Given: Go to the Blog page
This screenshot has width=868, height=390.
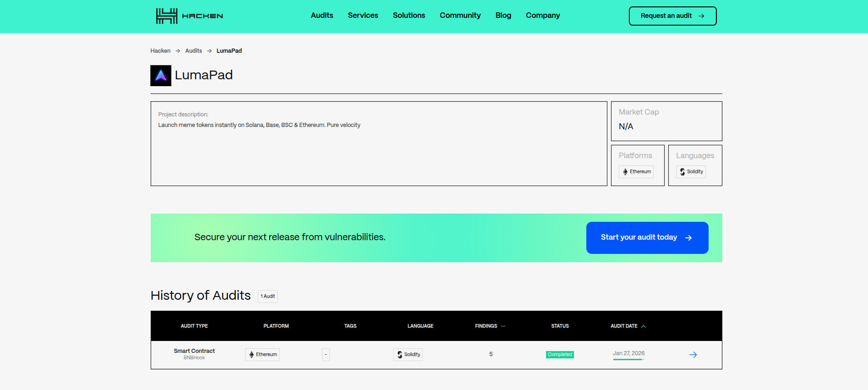Looking at the screenshot, I should coord(503,15).
